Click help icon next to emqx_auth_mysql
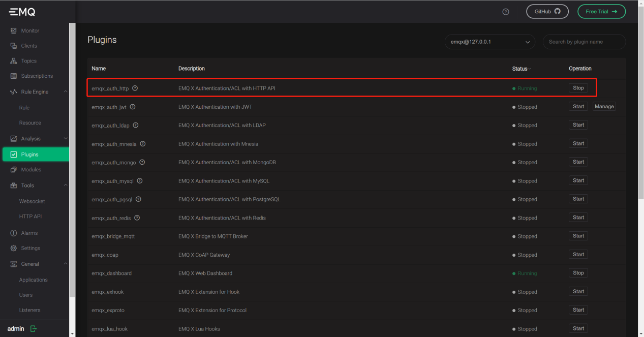The image size is (644, 337). click(140, 180)
